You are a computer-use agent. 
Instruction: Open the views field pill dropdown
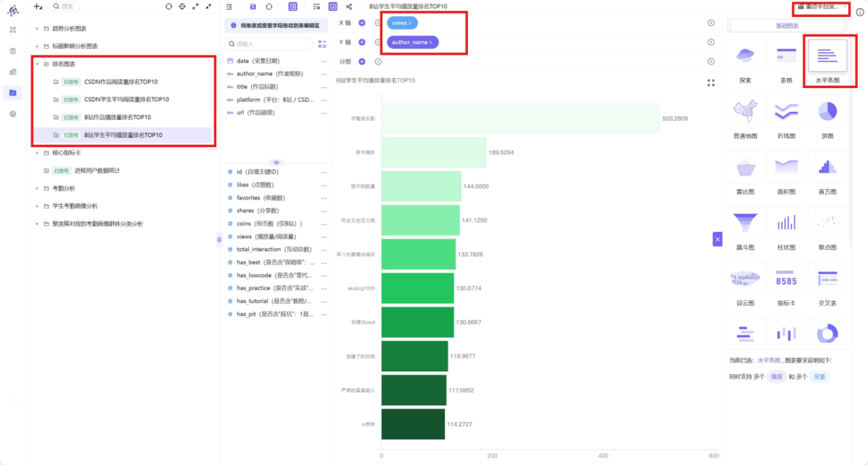(x=402, y=23)
